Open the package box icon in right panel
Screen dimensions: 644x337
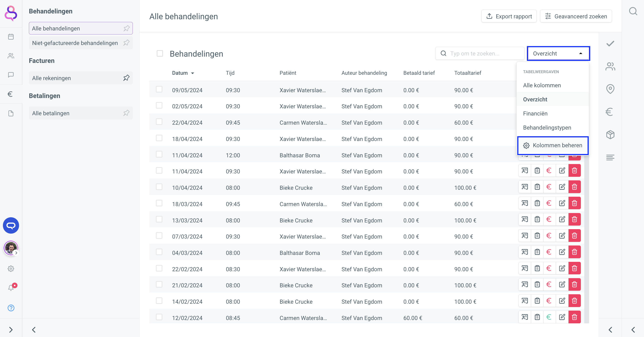coord(610,135)
